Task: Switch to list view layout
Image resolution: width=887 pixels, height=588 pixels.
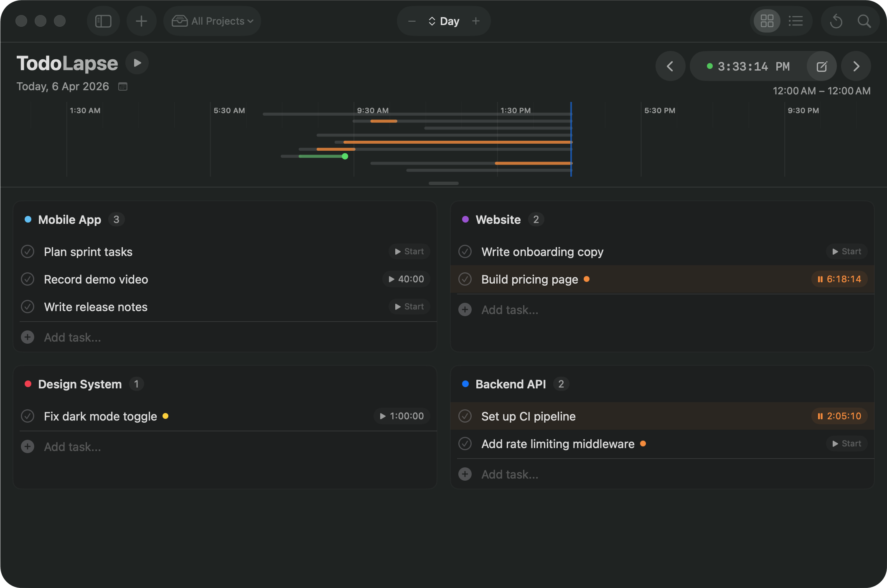Action: [796, 21]
